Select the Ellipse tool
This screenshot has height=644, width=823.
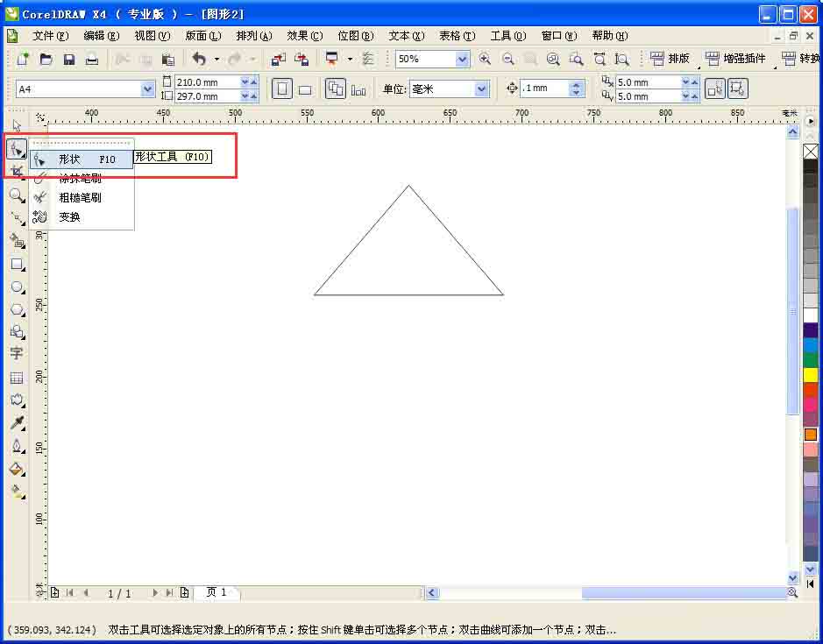[x=17, y=287]
